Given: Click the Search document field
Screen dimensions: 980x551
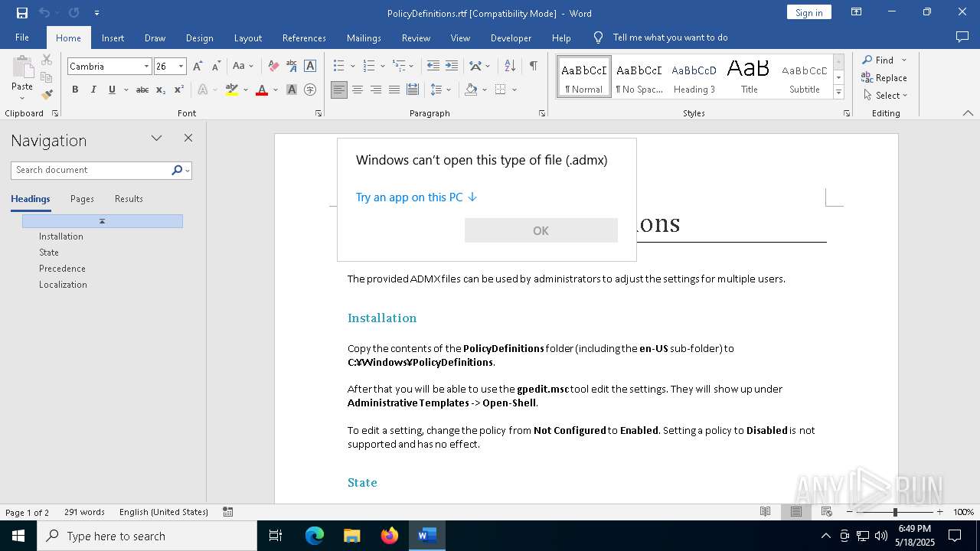Looking at the screenshot, I should (x=91, y=170).
